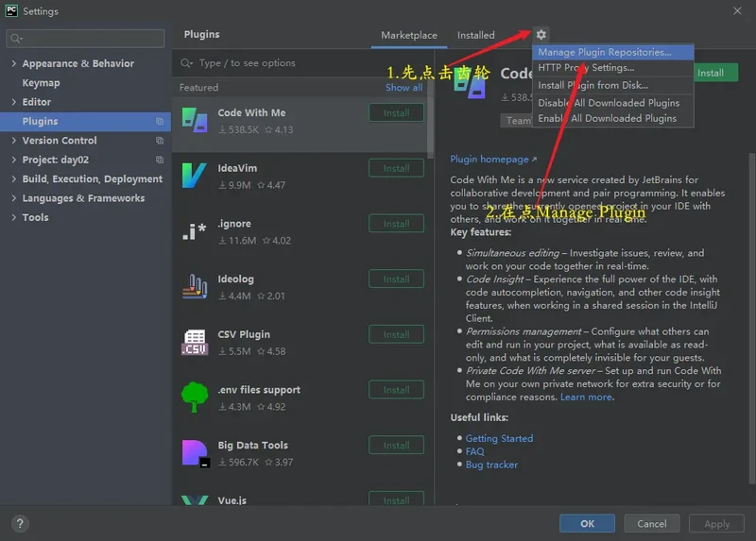Open the Getting Started link

[x=499, y=438]
